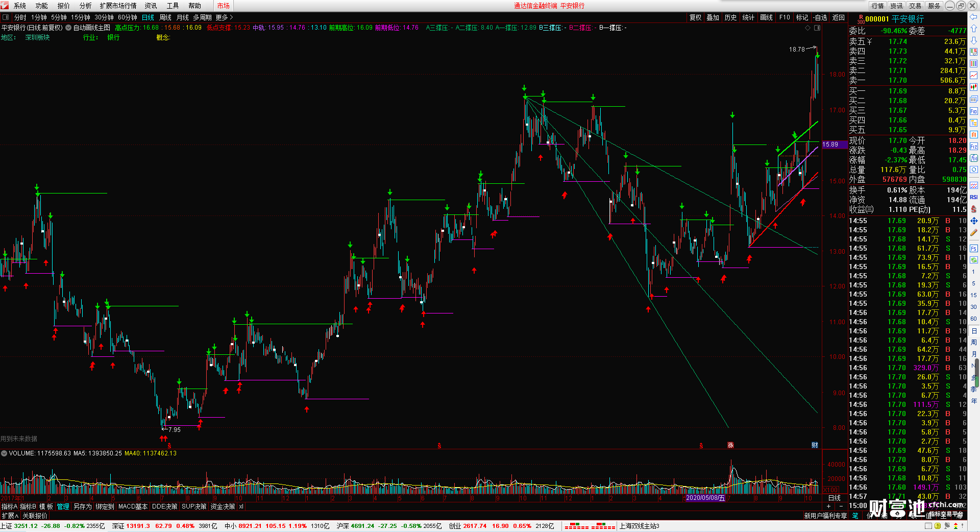Open the multi-column table icon in right sidebar
This screenshot has width=980, height=532.
974,64
